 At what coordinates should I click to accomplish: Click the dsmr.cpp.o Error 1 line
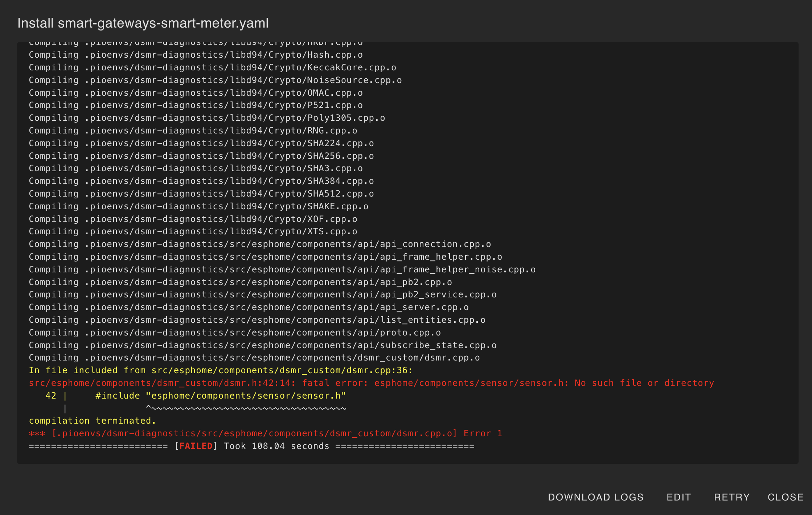(x=266, y=433)
